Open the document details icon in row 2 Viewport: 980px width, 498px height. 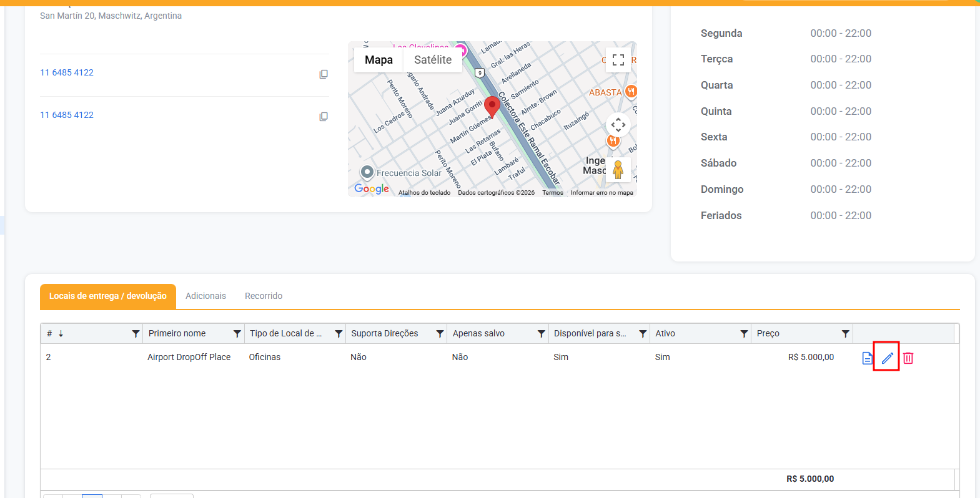[867, 358]
